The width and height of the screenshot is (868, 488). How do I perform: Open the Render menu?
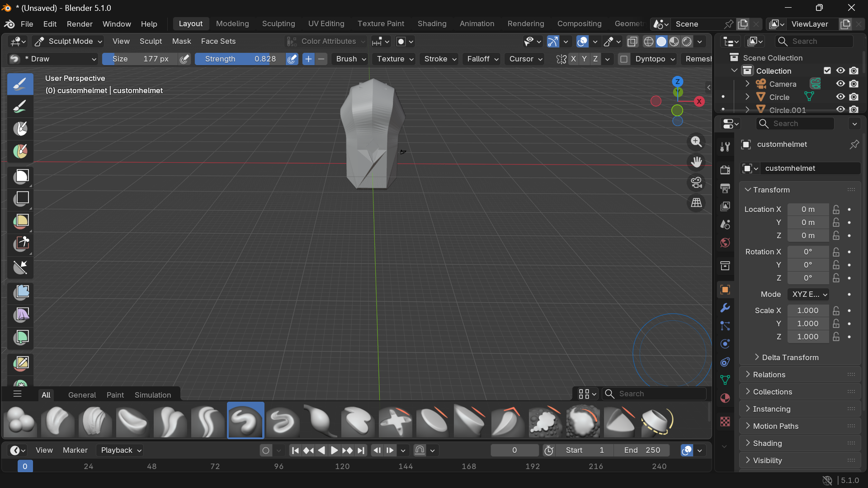[80, 24]
